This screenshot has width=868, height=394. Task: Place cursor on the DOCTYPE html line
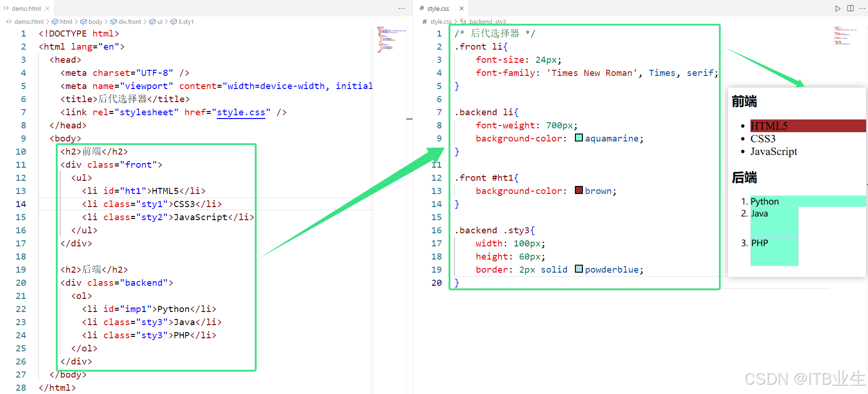[x=79, y=34]
